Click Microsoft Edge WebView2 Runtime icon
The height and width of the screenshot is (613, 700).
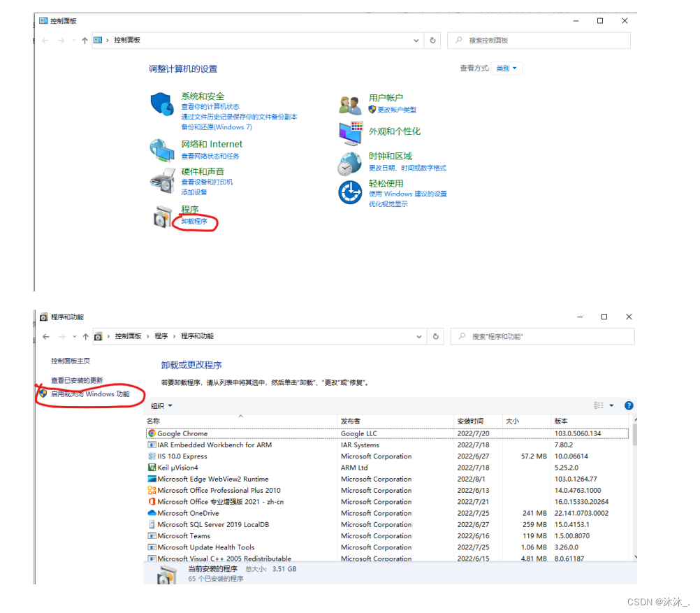pyautogui.click(x=152, y=479)
